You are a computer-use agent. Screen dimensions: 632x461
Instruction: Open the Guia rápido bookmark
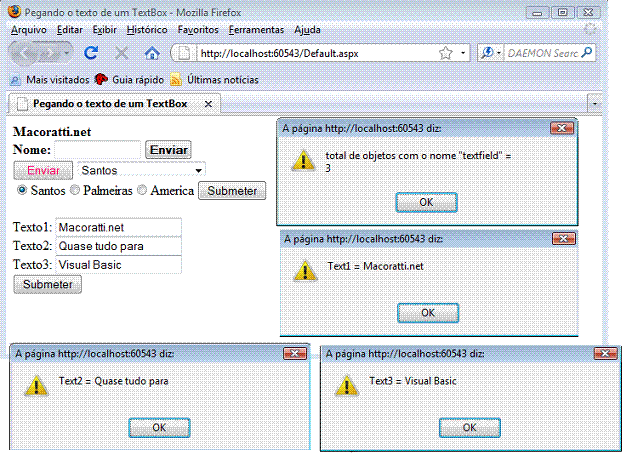click(129, 80)
